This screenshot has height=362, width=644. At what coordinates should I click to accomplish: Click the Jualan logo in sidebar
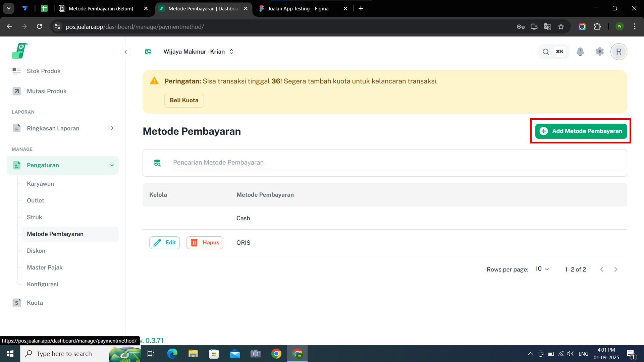coord(19,51)
